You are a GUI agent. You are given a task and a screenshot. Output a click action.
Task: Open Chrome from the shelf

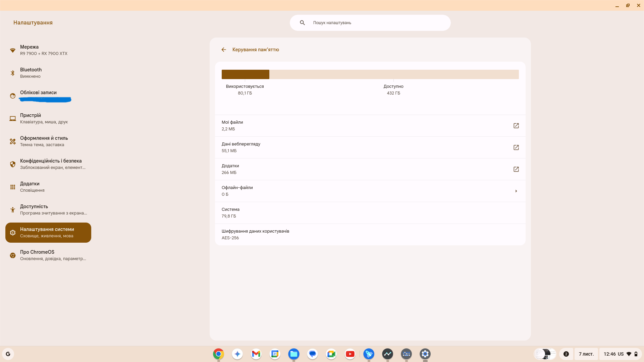click(x=218, y=354)
